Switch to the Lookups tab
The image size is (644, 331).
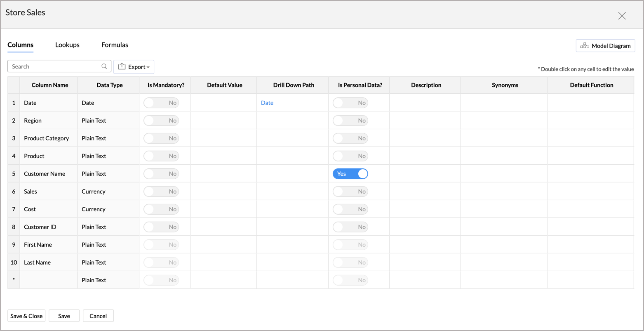tap(67, 45)
